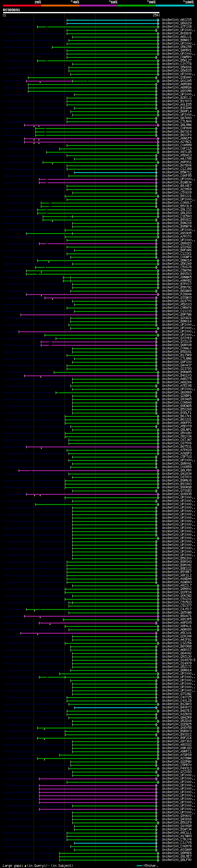Select the UniRef100_Q6NYU8 label
The width and height of the screenshot is (197, 868).
pyautogui.click(x=177, y=345)
